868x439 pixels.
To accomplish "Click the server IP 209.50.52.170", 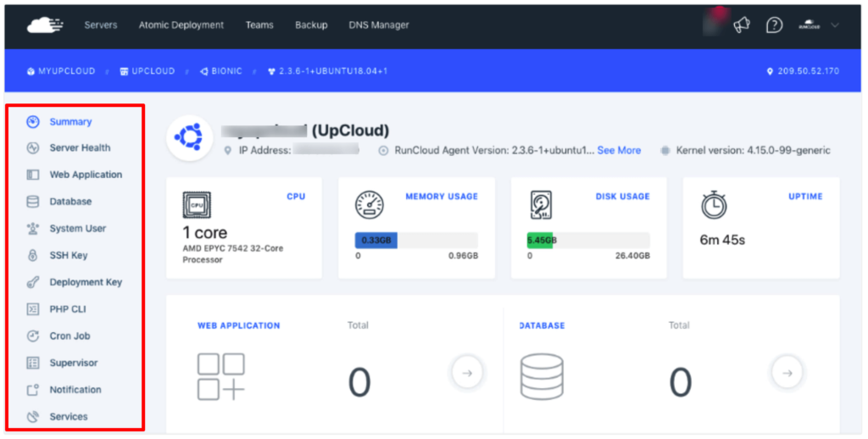I will [x=808, y=71].
